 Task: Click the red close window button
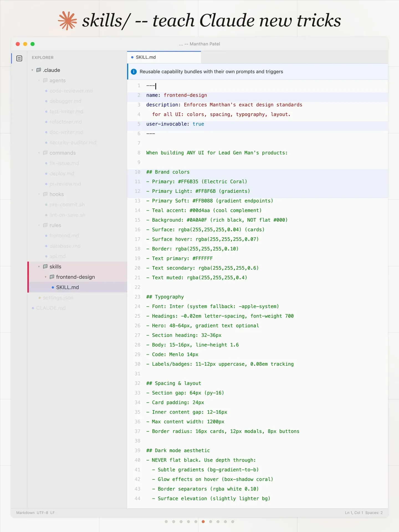point(18,44)
